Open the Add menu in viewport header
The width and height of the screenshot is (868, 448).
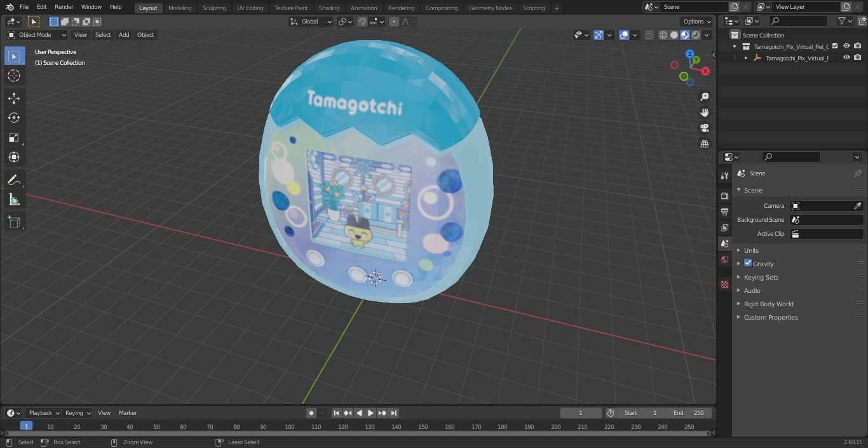124,35
